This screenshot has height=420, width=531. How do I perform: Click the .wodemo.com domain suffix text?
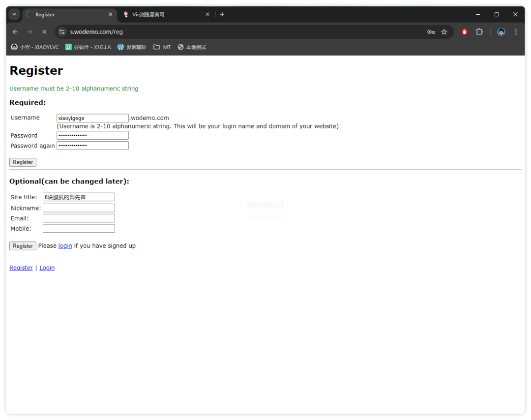[149, 118]
